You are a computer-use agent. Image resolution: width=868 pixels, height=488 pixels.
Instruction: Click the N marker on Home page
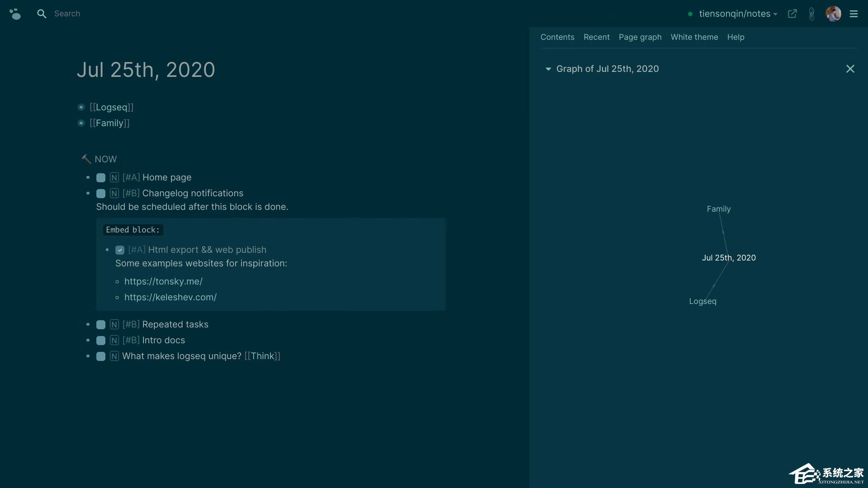[x=114, y=177]
